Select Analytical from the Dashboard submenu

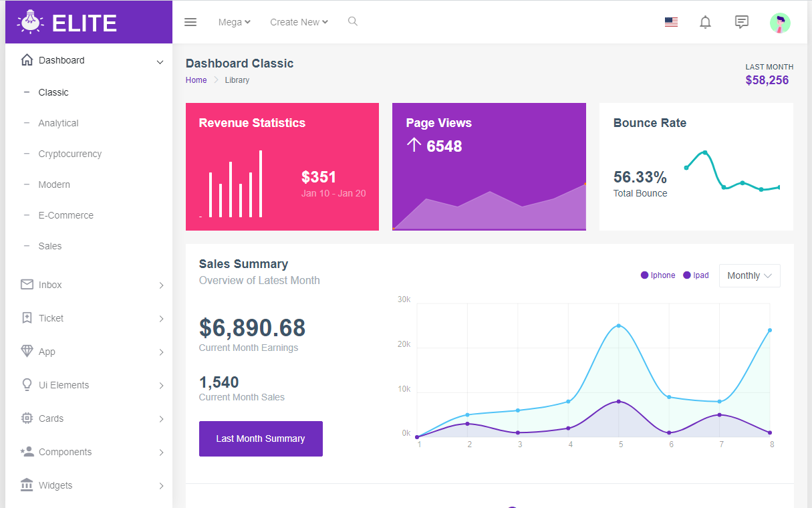tap(58, 123)
